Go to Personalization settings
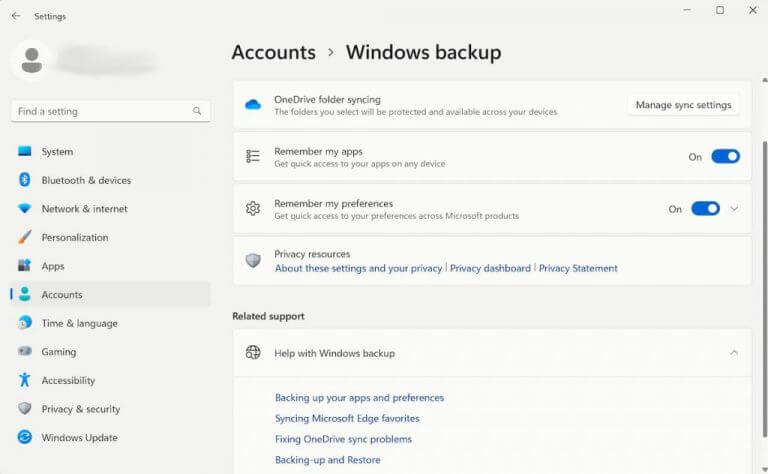Image resolution: width=768 pixels, height=474 pixels. click(111, 237)
